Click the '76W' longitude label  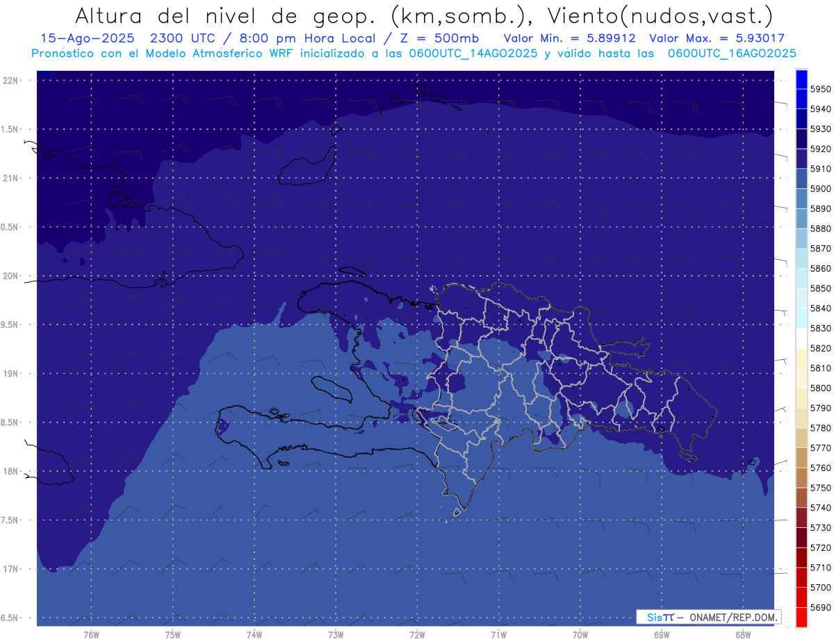[x=91, y=634]
